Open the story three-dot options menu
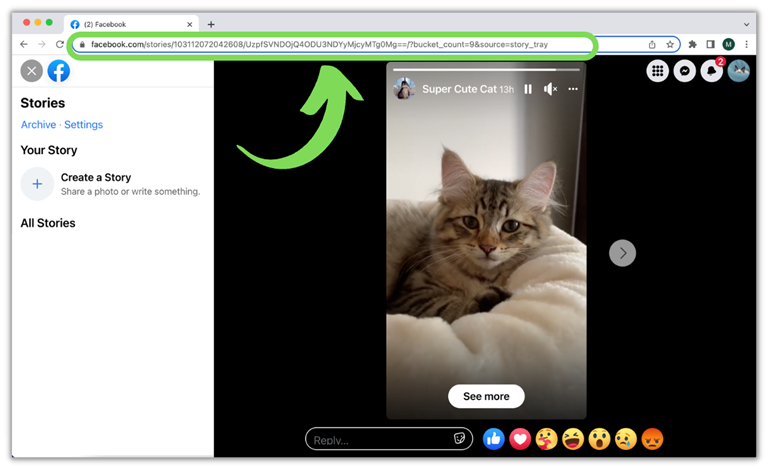Image resolution: width=768 pixels, height=469 pixels. point(573,89)
